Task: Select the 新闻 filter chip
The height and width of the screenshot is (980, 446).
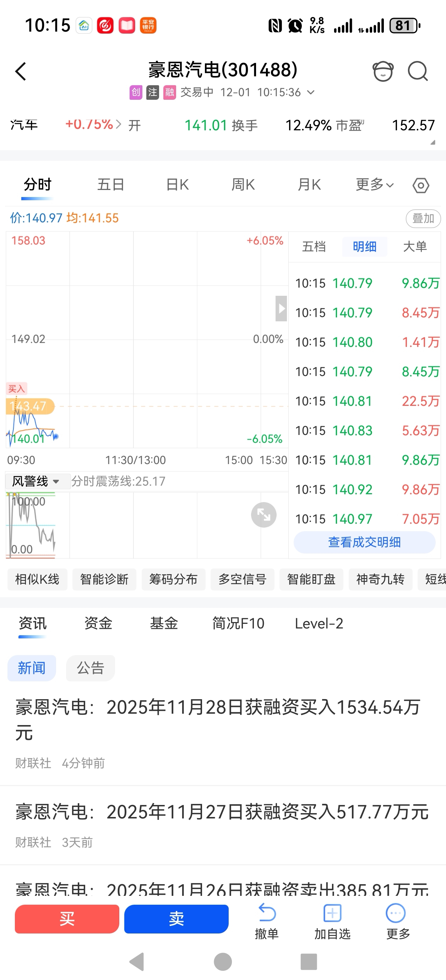Action: (x=32, y=668)
